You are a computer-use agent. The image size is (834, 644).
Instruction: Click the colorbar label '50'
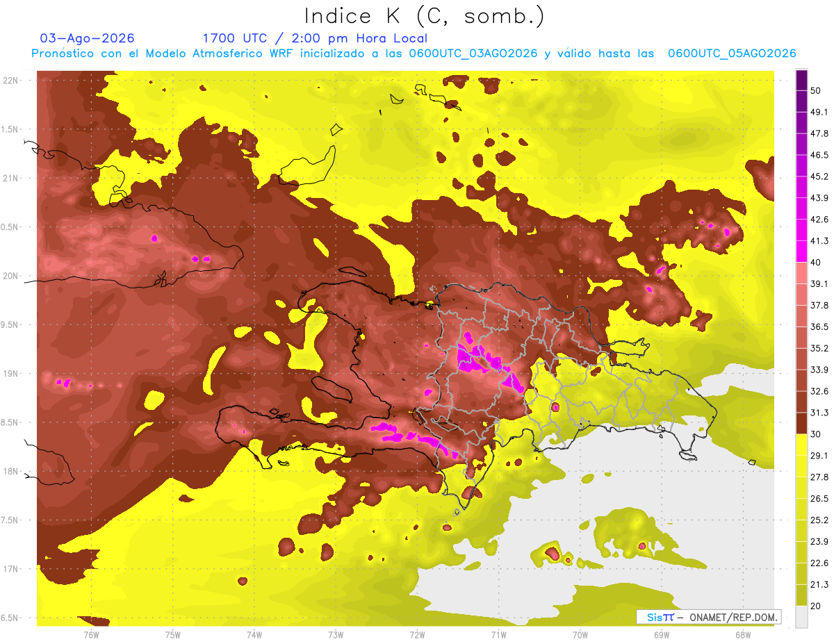click(x=817, y=90)
